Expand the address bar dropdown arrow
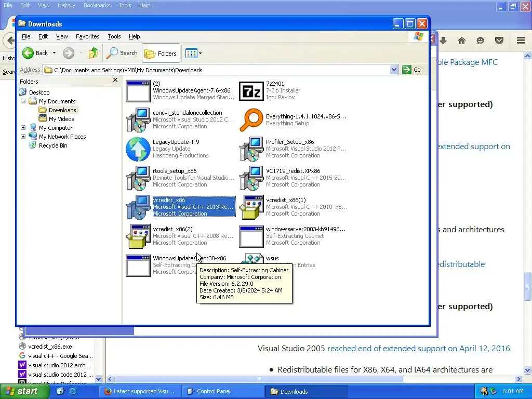Screen dimensions: 532x399 (394, 70)
